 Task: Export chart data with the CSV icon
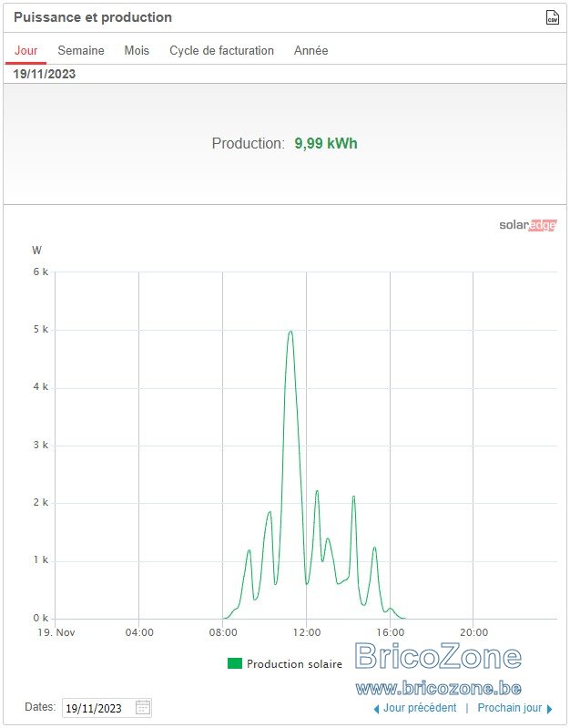coord(552,17)
